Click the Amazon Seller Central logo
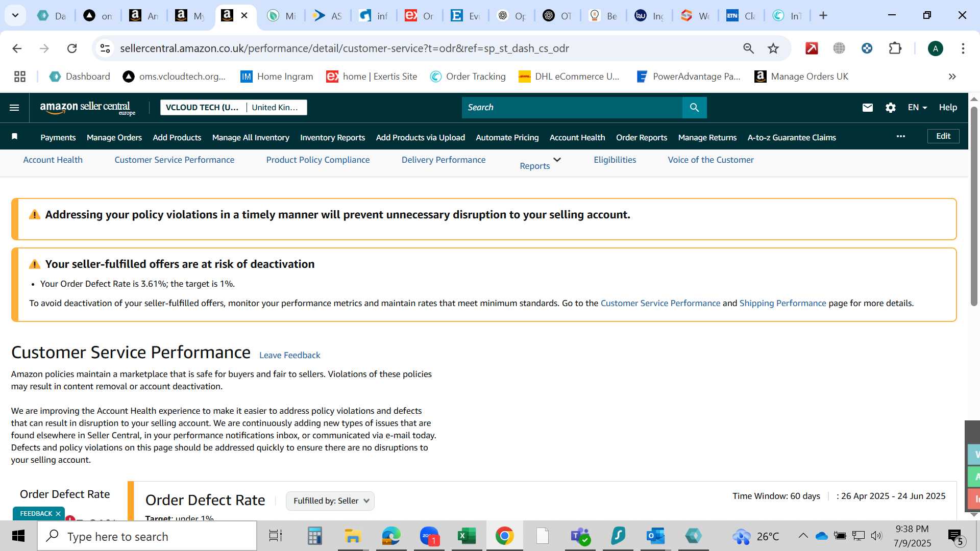The width and height of the screenshot is (980, 551). (x=87, y=108)
